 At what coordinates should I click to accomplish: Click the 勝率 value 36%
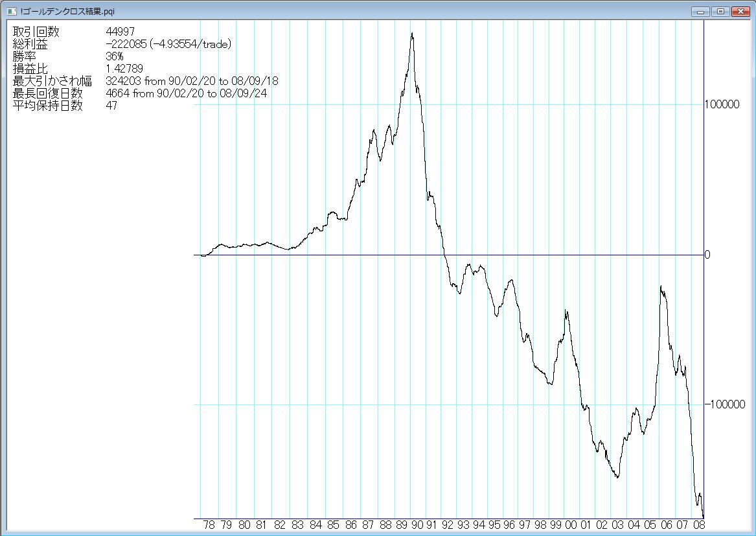click(115, 56)
